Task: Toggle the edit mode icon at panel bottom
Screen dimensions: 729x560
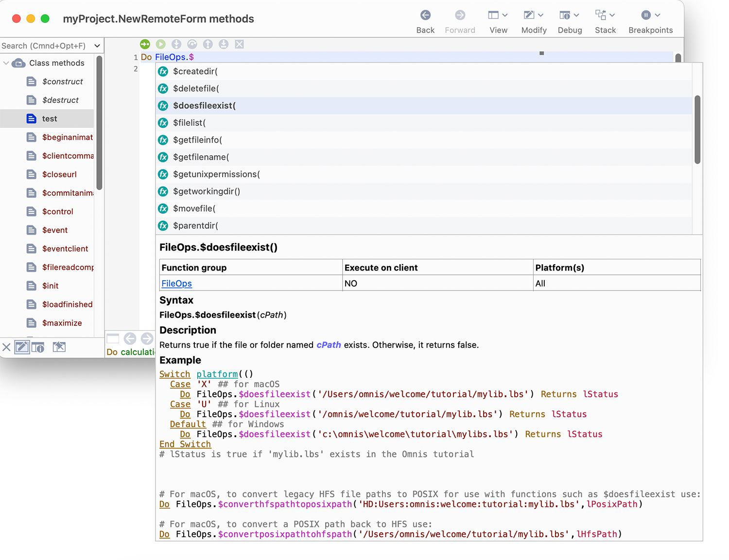Action: [22, 347]
